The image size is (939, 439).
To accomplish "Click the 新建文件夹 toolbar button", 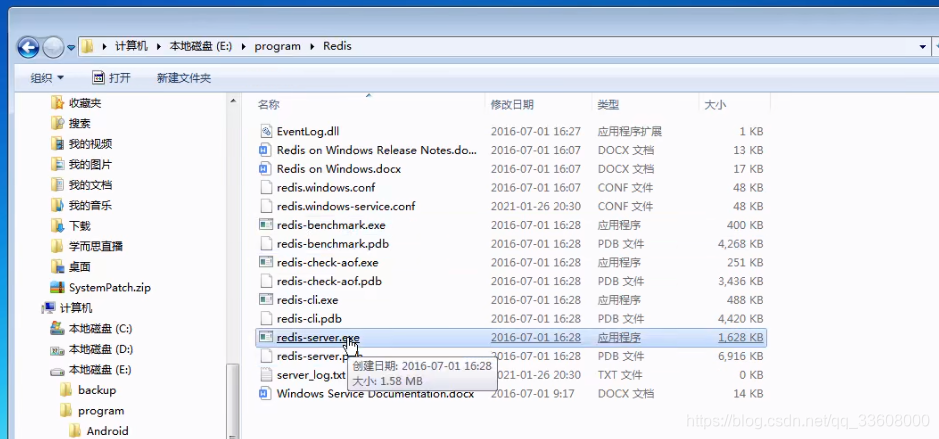I will [x=184, y=78].
